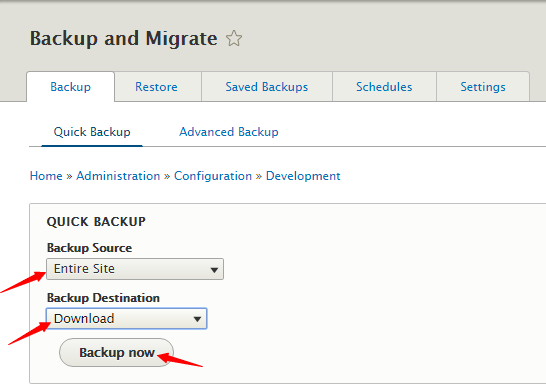This screenshot has height=384, width=546.
Task: Open the Saved Backups tab
Action: [267, 87]
